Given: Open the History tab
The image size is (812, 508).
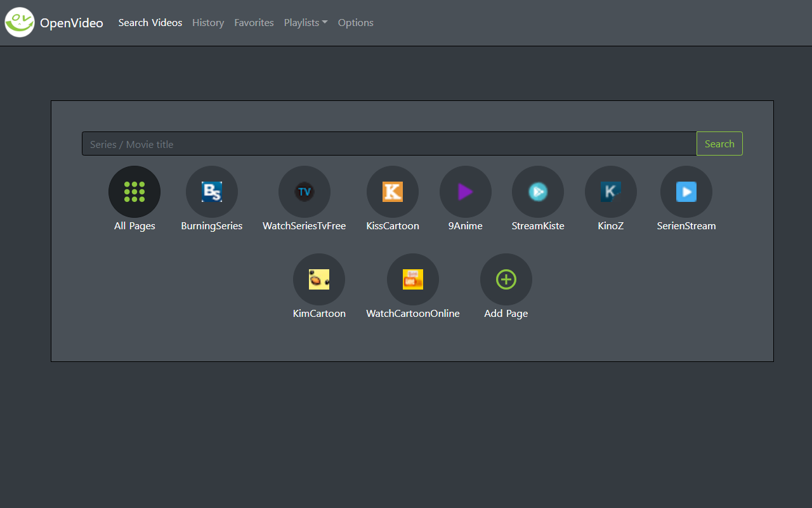Looking at the screenshot, I should click(x=208, y=23).
